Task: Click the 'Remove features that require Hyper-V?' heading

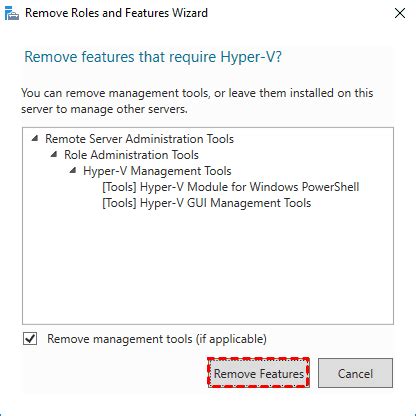Action: [x=153, y=57]
